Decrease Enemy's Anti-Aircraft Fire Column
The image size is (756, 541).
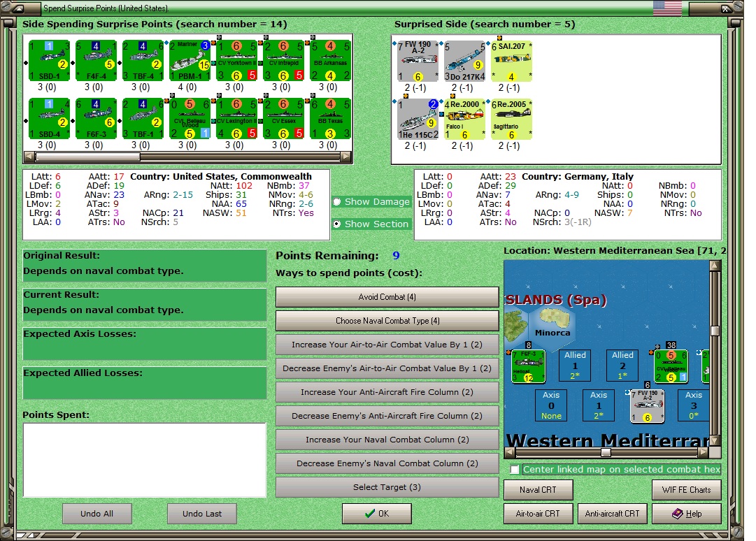[387, 416]
